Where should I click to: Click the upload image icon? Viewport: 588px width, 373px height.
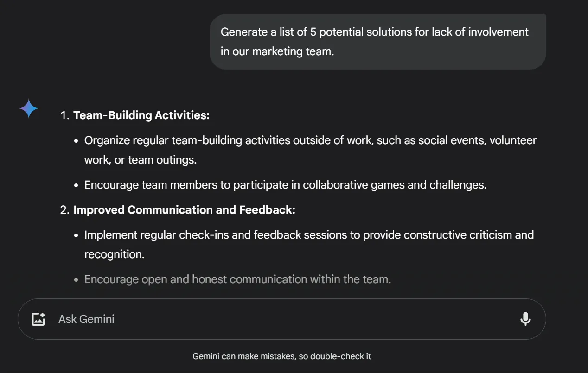tap(38, 319)
